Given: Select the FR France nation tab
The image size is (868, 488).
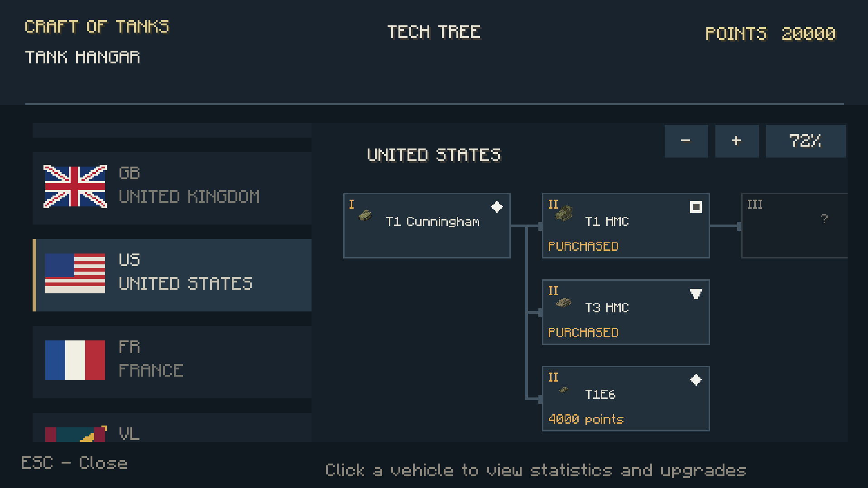Looking at the screenshot, I should tap(172, 362).
